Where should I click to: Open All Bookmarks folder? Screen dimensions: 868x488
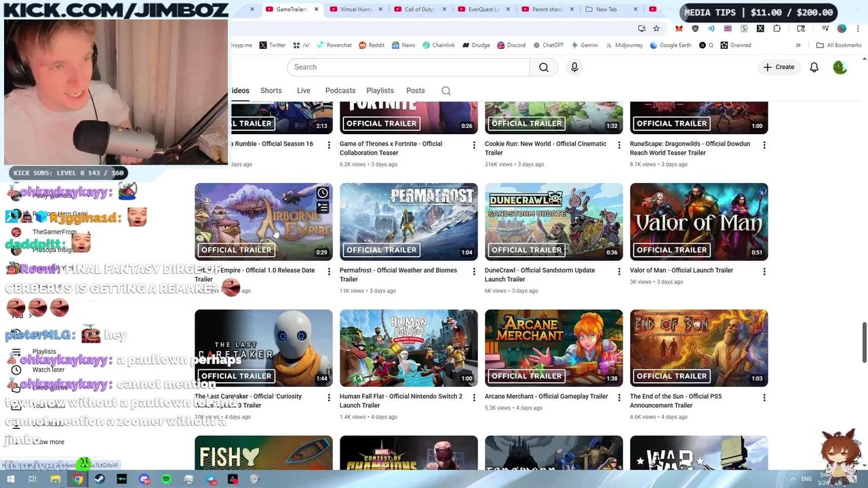coord(839,45)
